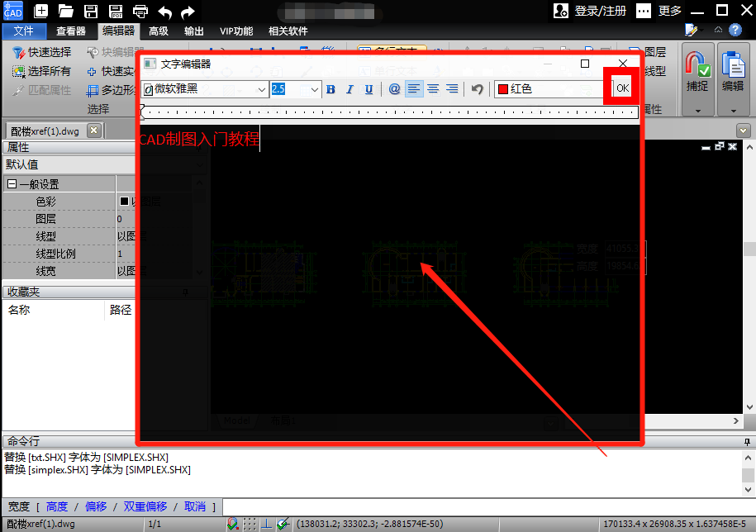This screenshot has height=532, width=756.
Task: Align text left in text editor
Action: (x=414, y=89)
